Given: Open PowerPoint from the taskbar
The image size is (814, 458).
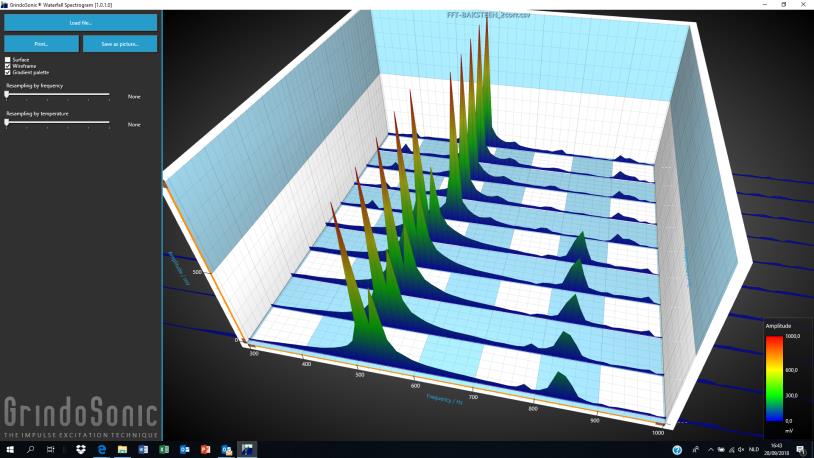Looking at the screenshot, I should [205, 450].
